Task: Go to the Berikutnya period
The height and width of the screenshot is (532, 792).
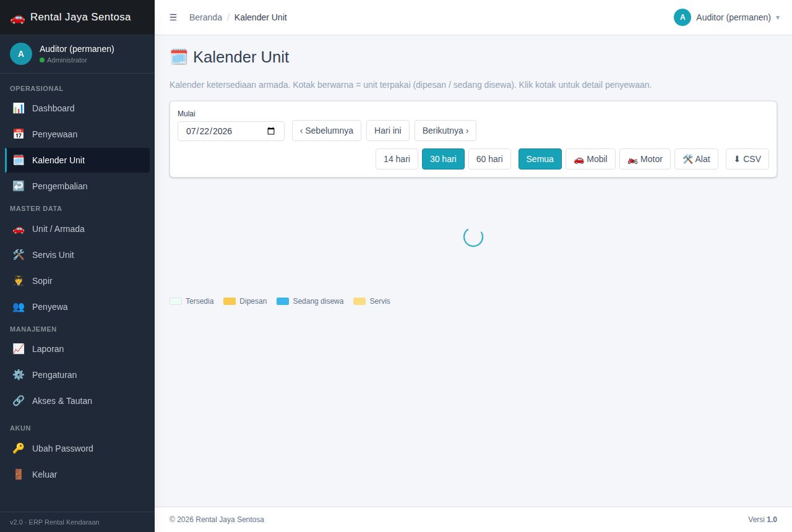Action: click(445, 131)
